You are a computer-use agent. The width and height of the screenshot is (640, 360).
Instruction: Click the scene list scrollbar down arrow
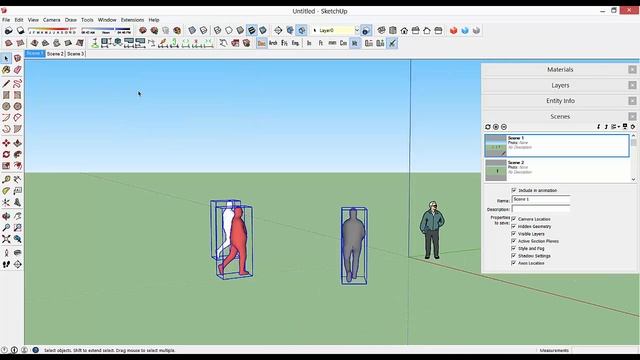[633, 179]
